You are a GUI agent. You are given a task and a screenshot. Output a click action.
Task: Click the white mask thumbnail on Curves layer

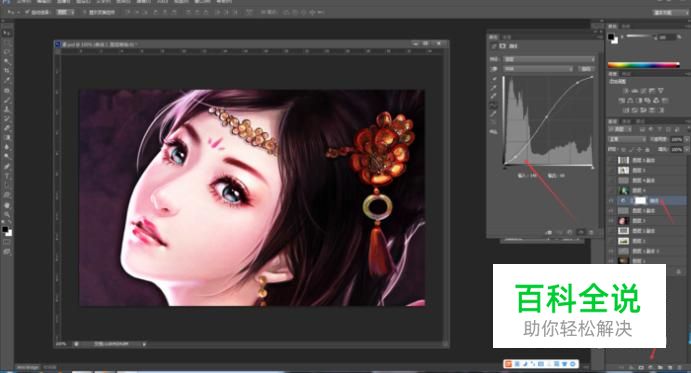tap(640, 201)
